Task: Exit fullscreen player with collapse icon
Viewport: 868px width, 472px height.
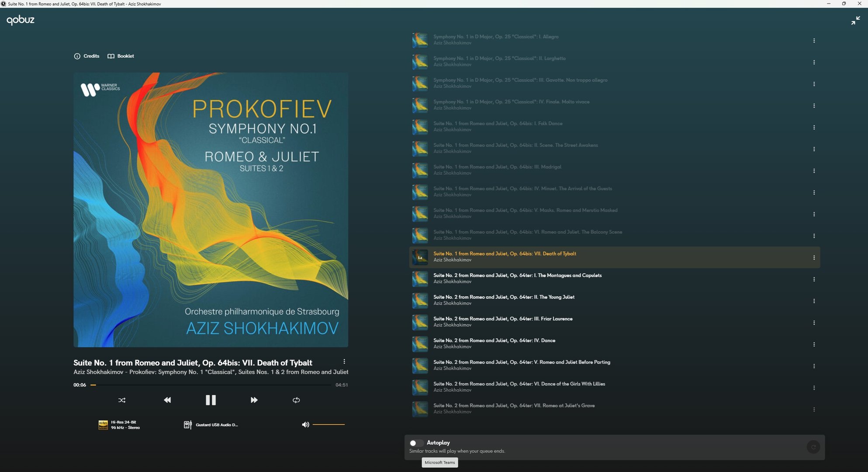Action: point(855,21)
